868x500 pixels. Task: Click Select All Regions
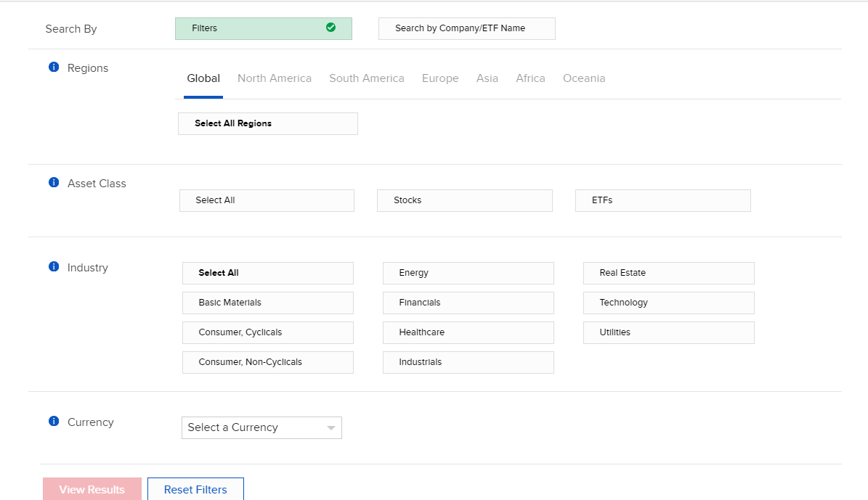[x=267, y=123]
